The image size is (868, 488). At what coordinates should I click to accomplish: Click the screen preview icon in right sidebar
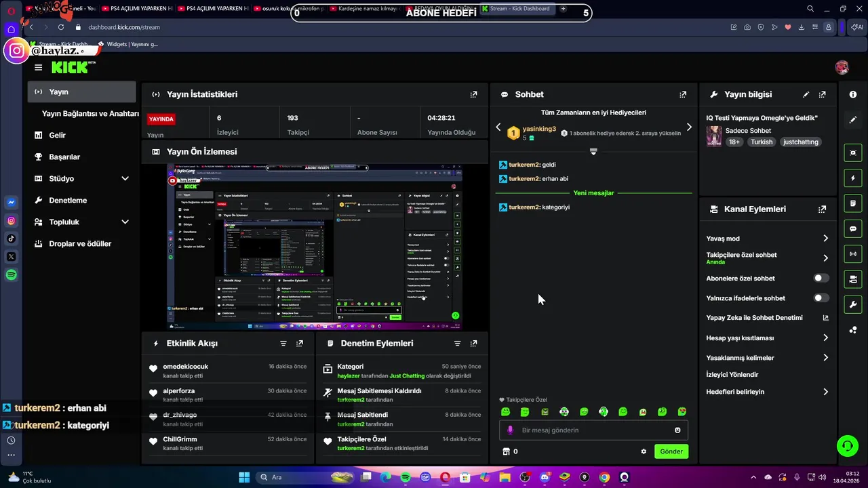click(x=853, y=152)
